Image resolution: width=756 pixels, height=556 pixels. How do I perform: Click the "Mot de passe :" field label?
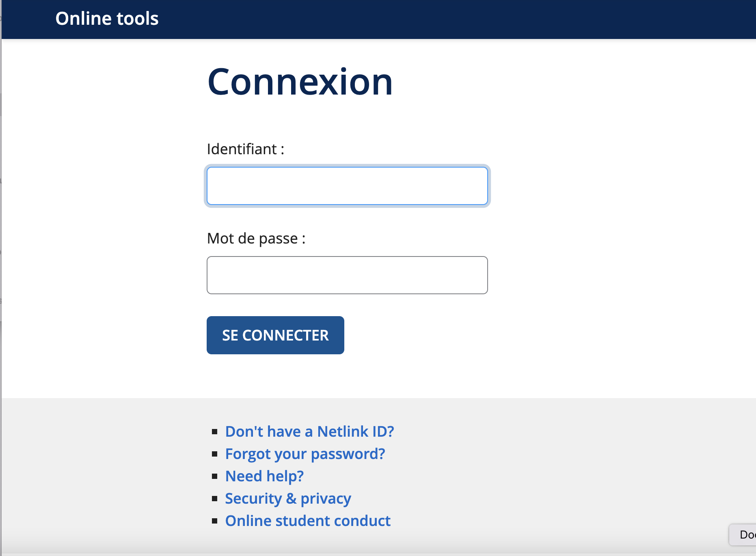(256, 238)
